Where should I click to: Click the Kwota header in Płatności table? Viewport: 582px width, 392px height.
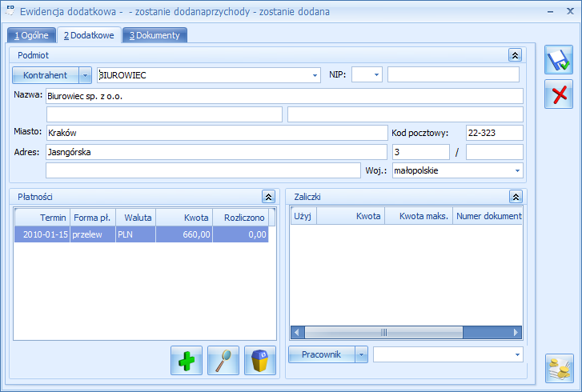coord(184,218)
